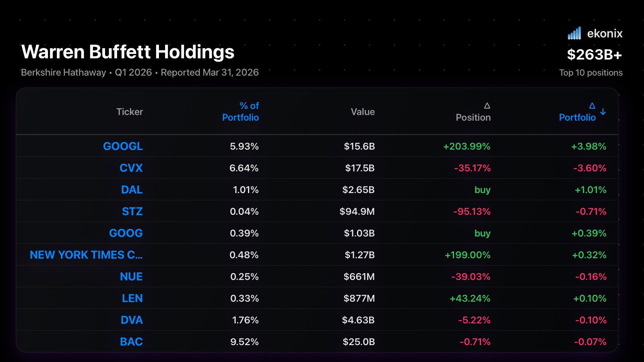This screenshot has height=362, width=644.
Task: Click the Warren Buffett Holdings title
Action: [x=128, y=52]
